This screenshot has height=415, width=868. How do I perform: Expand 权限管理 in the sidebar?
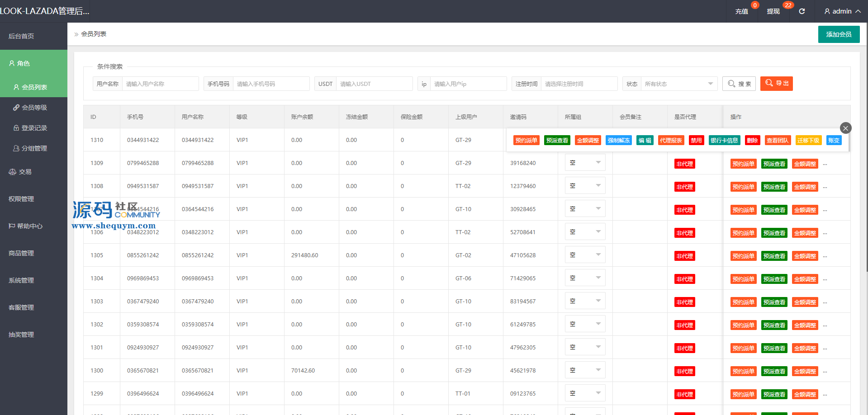pos(33,199)
